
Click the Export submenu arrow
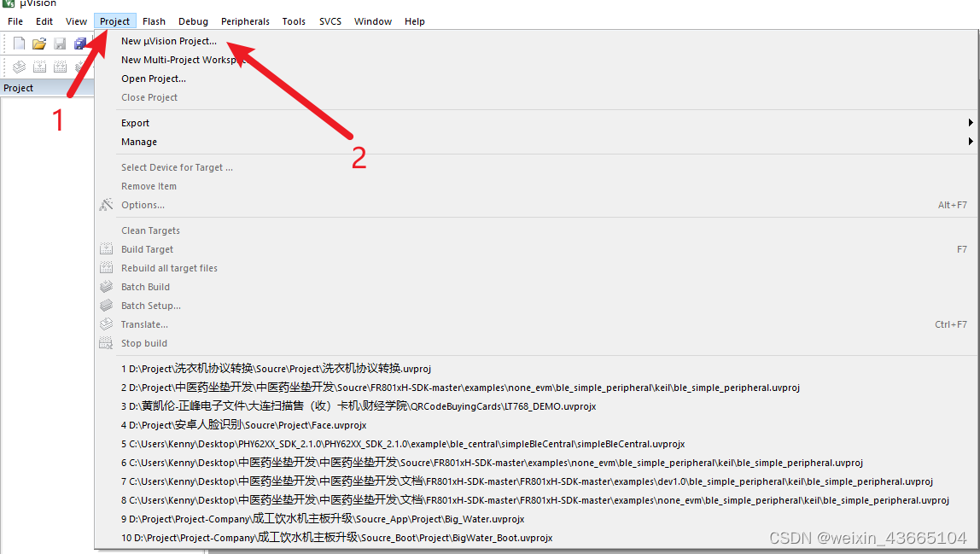970,123
